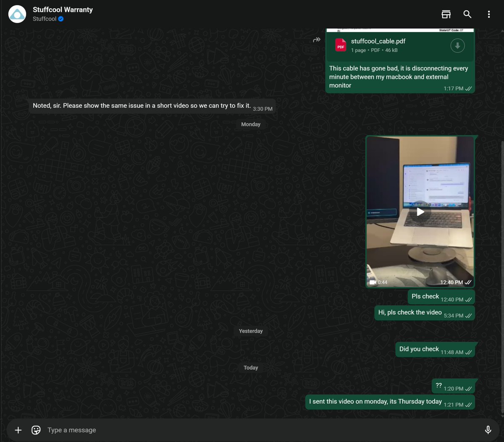Screen dimensions: 504x442
Task: Open the Stuffcool Warranty profile avatar
Action: pyautogui.click(x=17, y=14)
